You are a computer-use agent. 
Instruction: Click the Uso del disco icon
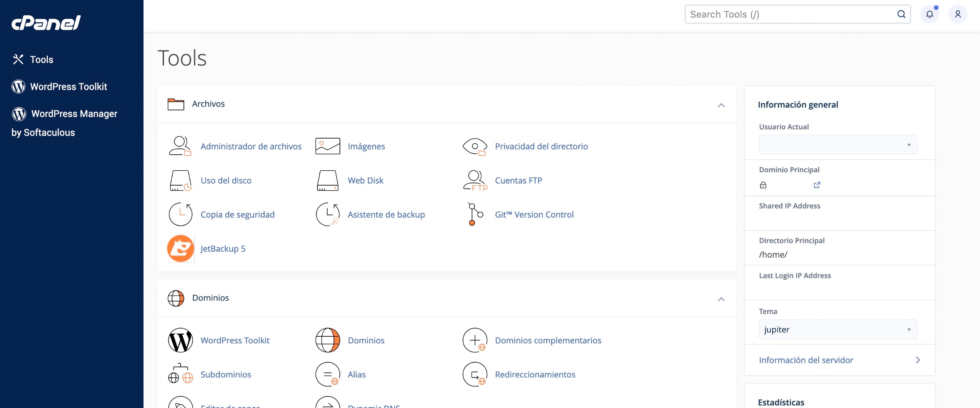180,181
